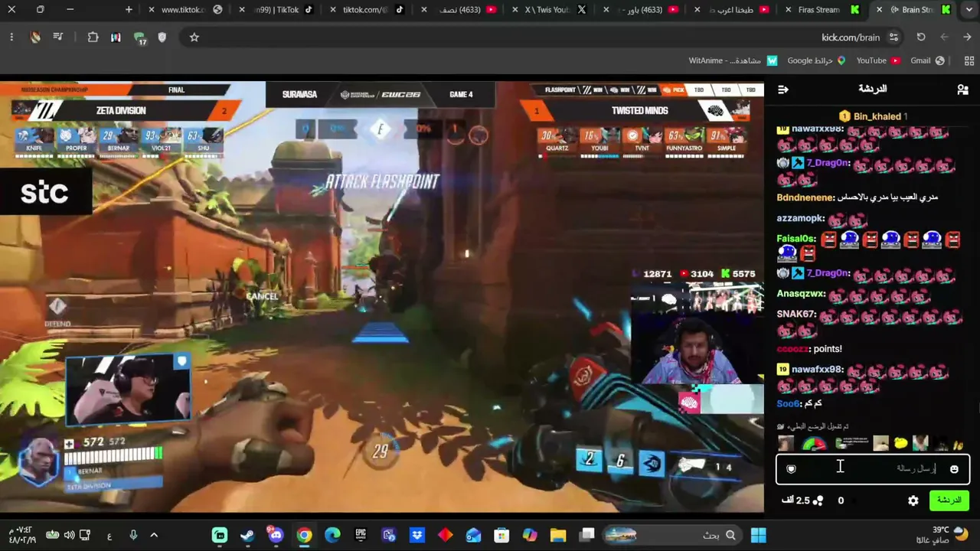Open volume control in system tray

tap(70, 535)
